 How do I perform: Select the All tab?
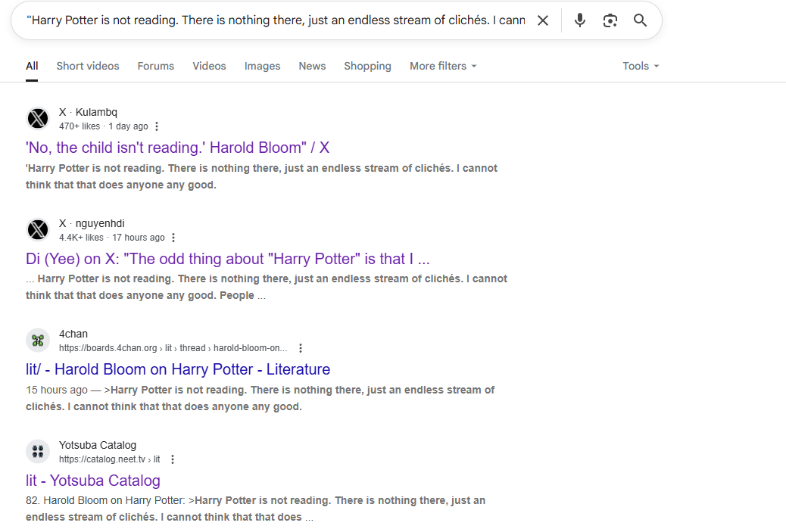coord(32,66)
